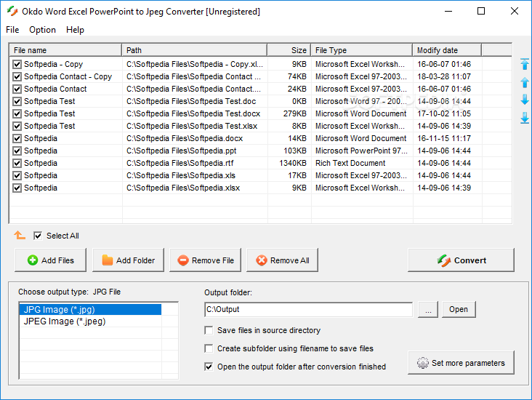This screenshot has width=532, height=400.
Task: Click the Rich Text Document file type cell
Action: click(350, 164)
